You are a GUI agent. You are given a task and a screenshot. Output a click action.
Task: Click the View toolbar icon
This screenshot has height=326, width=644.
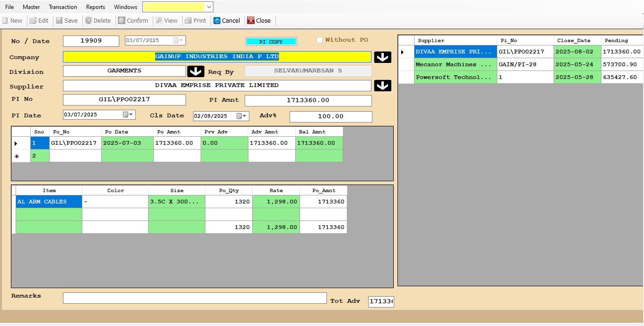pos(159,21)
